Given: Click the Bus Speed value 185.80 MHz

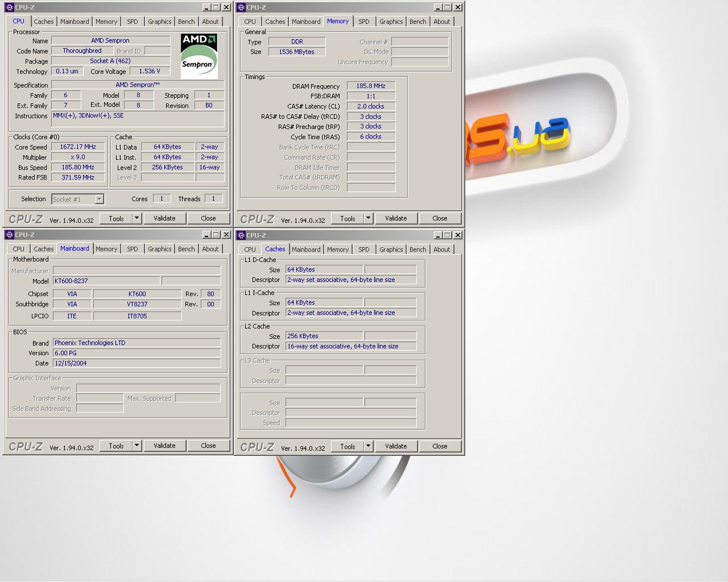Looking at the screenshot, I should [x=78, y=167].
